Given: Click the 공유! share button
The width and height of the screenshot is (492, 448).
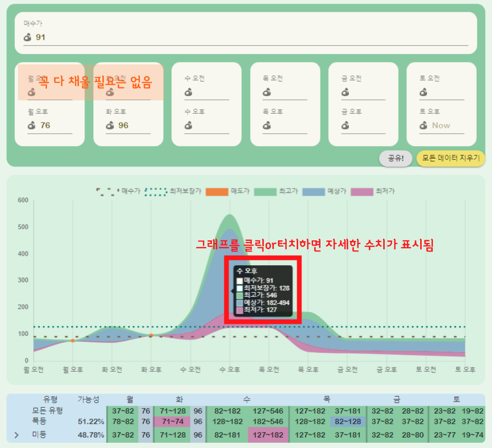Looking at the screenshot, I should coord(396,158).
